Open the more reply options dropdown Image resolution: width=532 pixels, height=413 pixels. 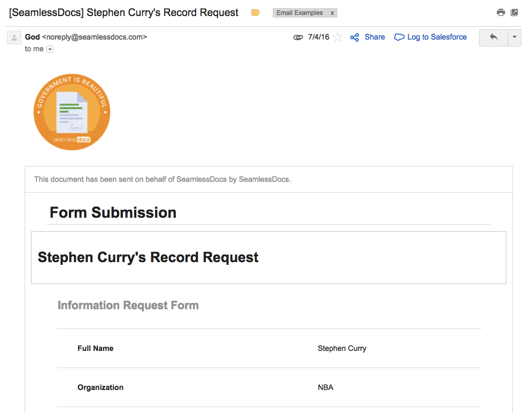point(514,37)
